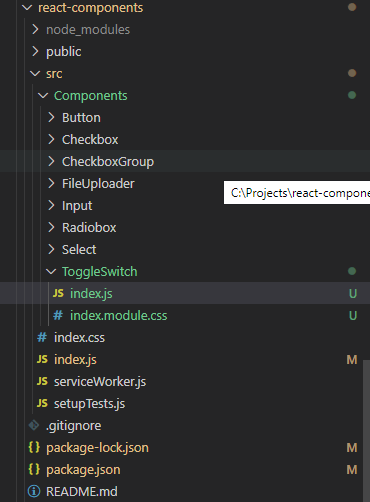Image resolution: width=370 pixels, height=502 pixels.
Task: Click the U status badge of ToggleSwitch index.js
Action: pyautogui.click(x=353, y=294)
